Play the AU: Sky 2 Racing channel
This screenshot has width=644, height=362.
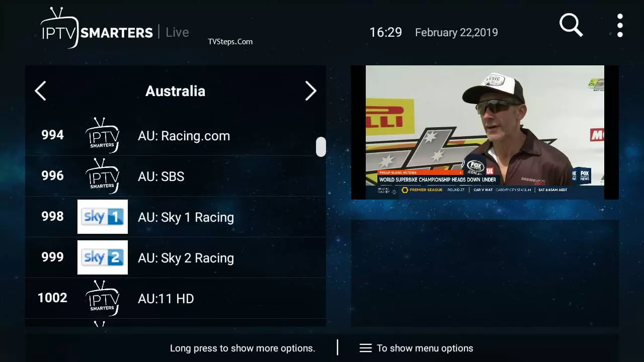(186, 258)
